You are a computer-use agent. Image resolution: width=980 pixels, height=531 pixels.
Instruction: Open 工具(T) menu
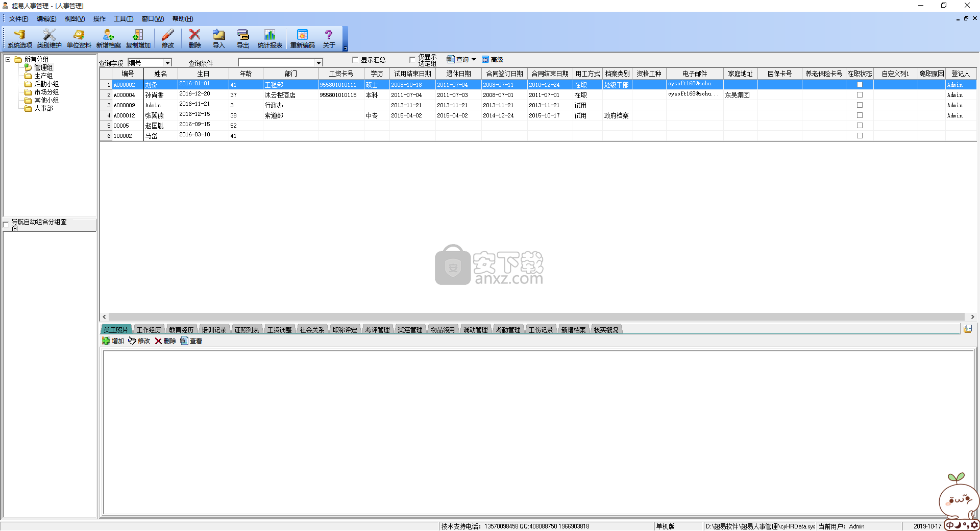coord(124,19)
